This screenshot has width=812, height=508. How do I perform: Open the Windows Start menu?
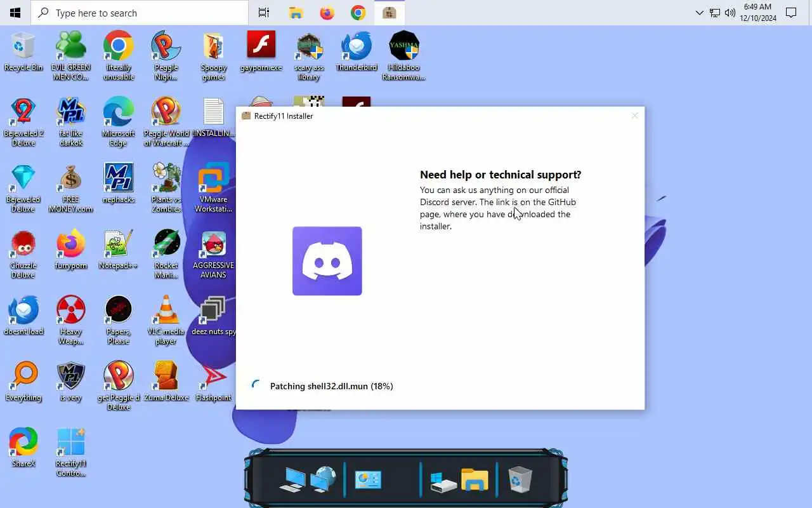pos(15,13)
